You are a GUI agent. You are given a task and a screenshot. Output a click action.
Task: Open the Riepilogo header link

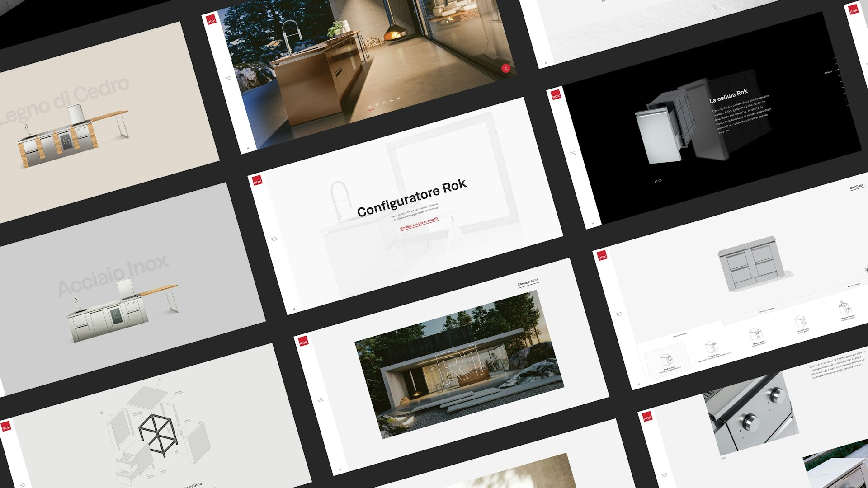pyautogui.click(x=856, y=187)
